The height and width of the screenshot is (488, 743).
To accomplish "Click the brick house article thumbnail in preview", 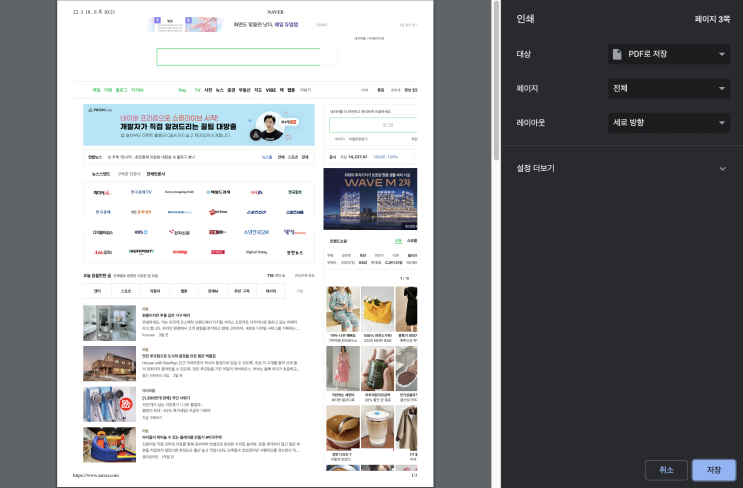I will [x=109, y=363].
